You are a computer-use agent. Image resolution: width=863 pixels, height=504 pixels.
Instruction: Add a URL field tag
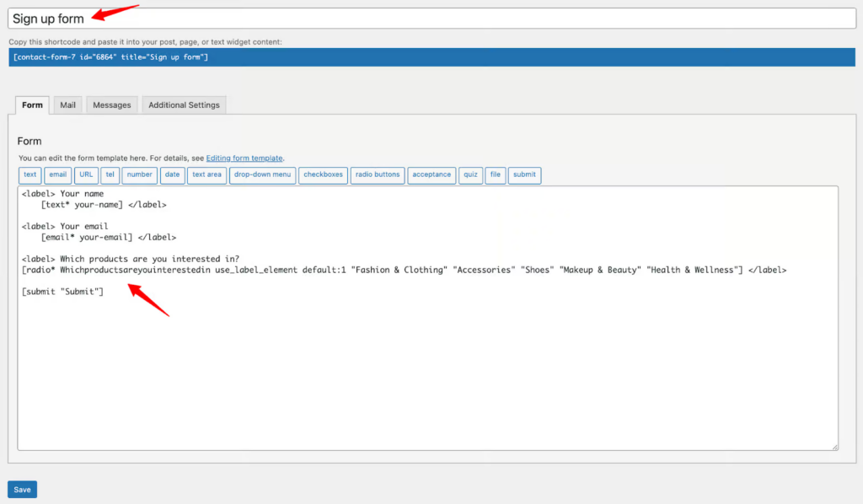(x=86, y=175)
